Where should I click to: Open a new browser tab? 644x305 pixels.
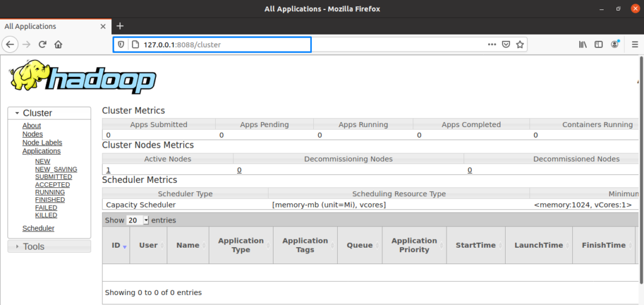120,26
